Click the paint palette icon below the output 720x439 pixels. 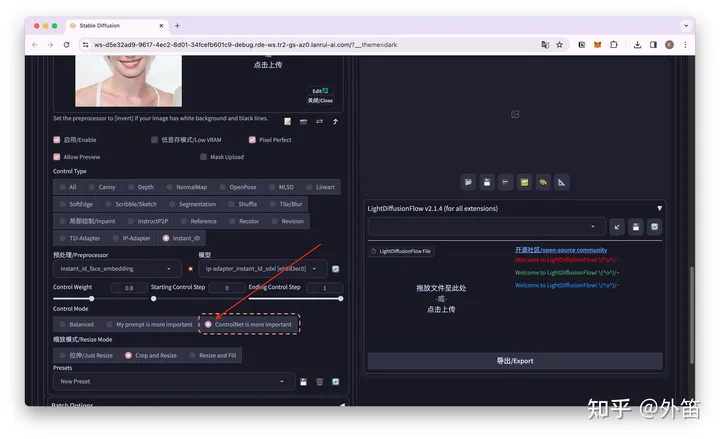pos(543,182)
